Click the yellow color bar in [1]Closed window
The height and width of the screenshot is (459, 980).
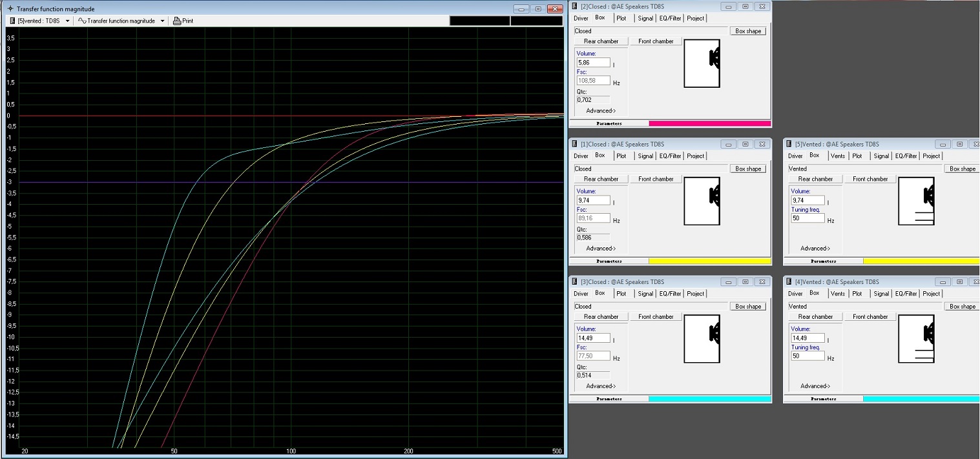(709, 261)
